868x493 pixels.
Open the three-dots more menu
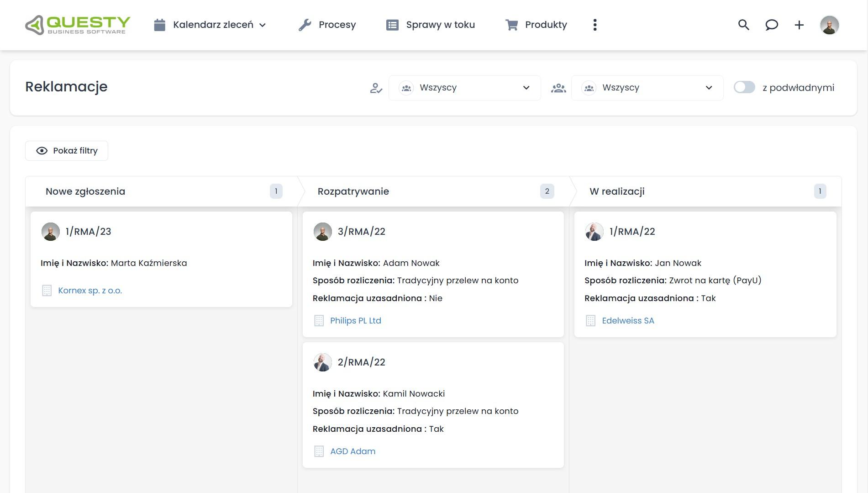pyautogui.click(x=594, y=25)
